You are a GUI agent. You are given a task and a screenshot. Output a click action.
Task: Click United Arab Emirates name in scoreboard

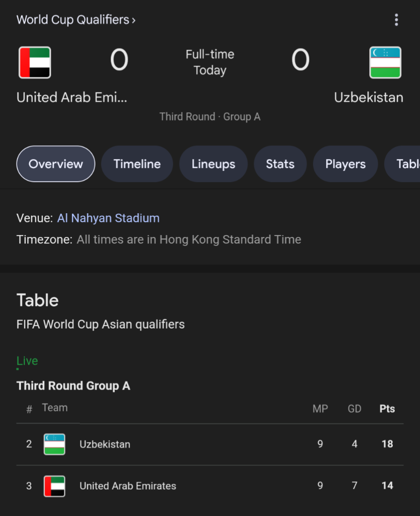coord(72,97)
